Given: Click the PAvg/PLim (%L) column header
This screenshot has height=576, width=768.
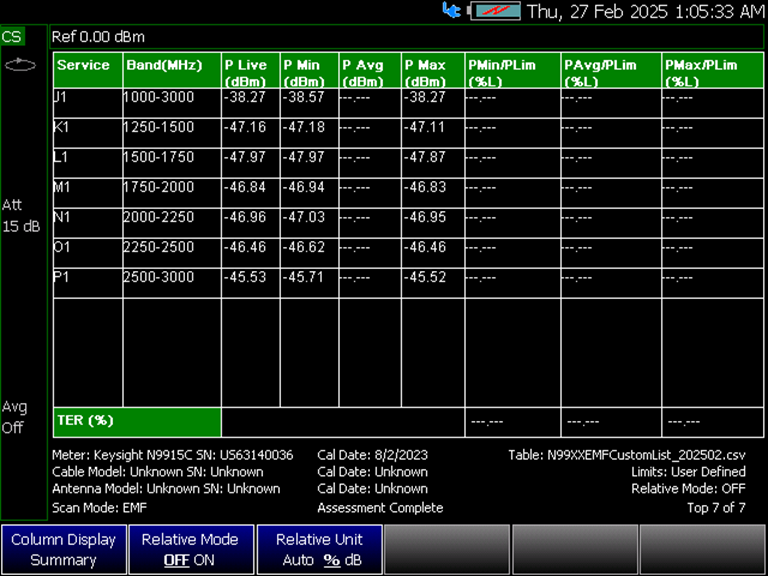Looking at the screenshot, I should pos(611,71).
